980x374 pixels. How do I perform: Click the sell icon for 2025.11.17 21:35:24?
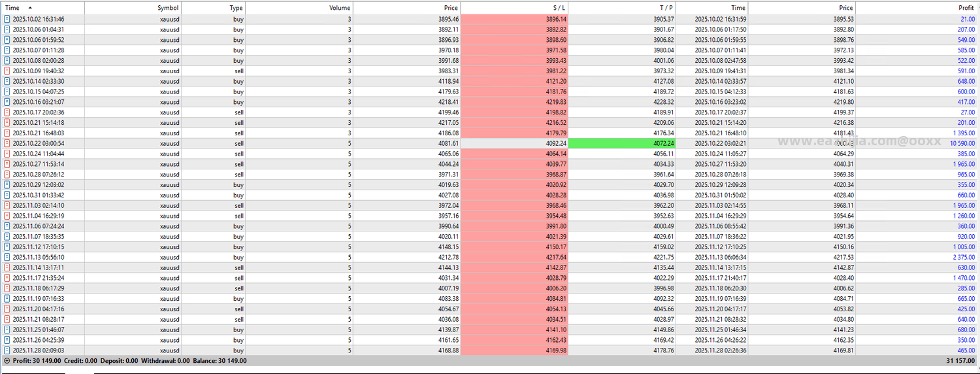click(7, 278)
